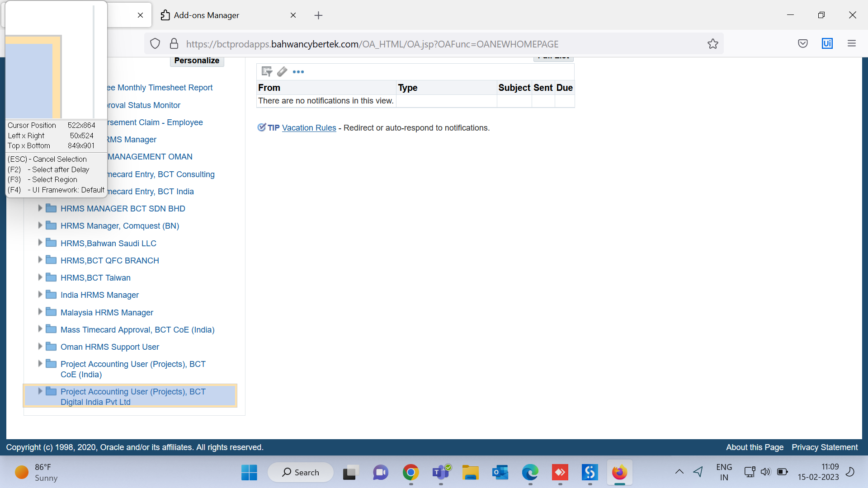Screen dimensions: 868x488
Task: Expand the Oman HRMS Support User node
Action: (40, 347)
